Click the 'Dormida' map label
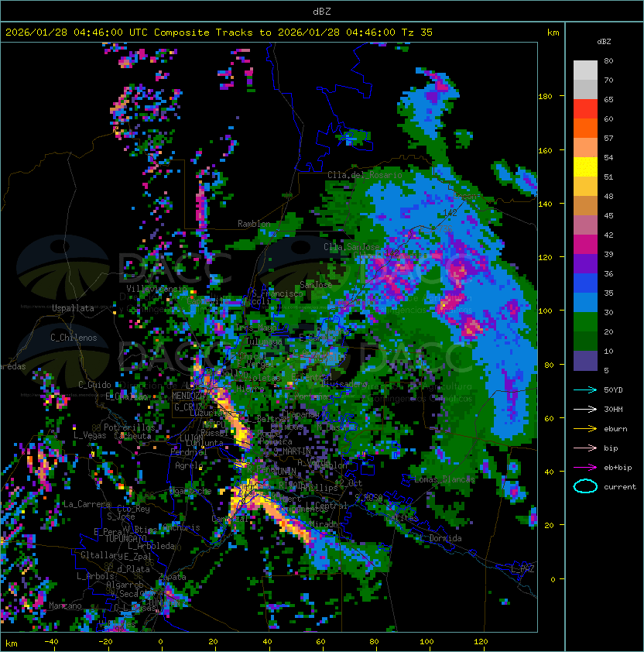 coord(445,538)
